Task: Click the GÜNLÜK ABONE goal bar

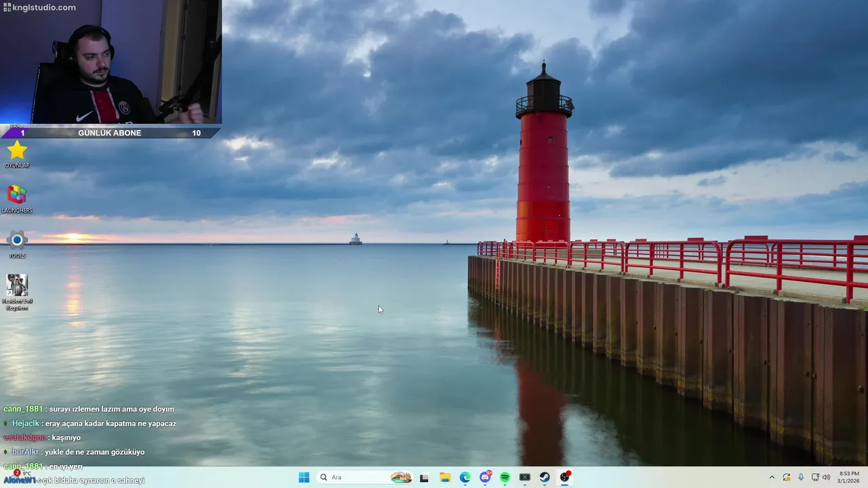Action: click(x=110, y=133)
